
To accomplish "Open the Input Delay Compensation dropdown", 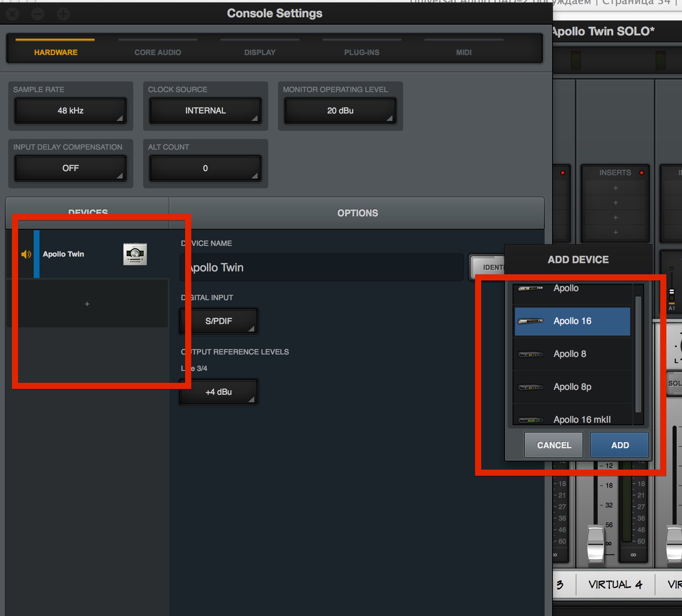I will point(71,168).
